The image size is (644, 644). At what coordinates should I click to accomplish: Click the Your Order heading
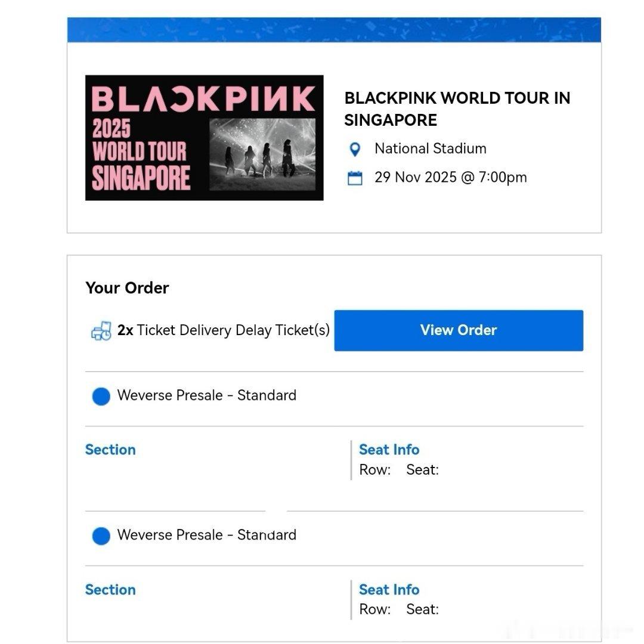coord(127,287)
